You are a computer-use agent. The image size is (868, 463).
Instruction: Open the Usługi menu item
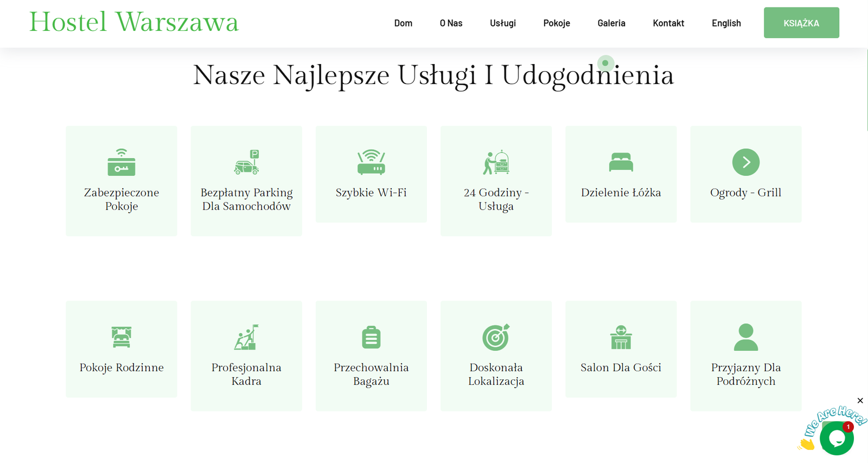(502, 23)
